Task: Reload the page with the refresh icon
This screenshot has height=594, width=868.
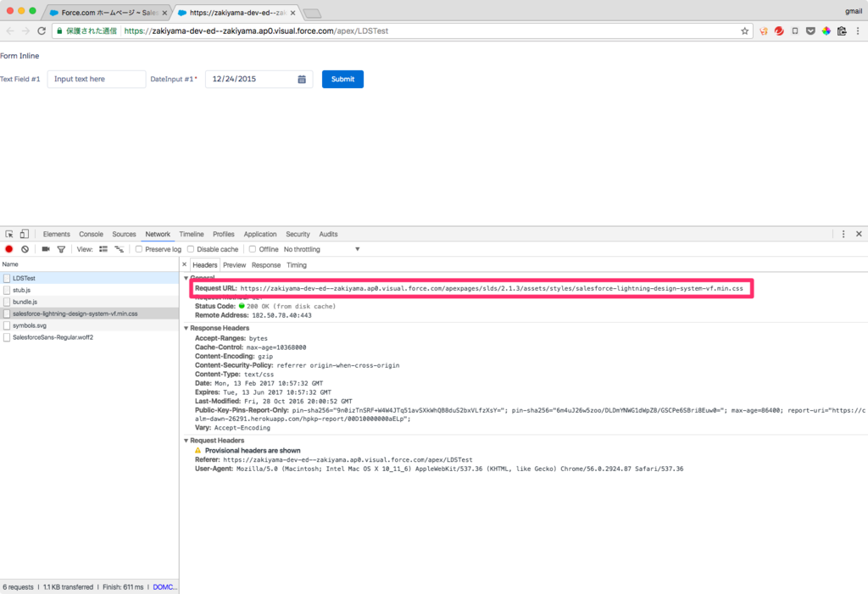Action: click(x=42, y=31)
